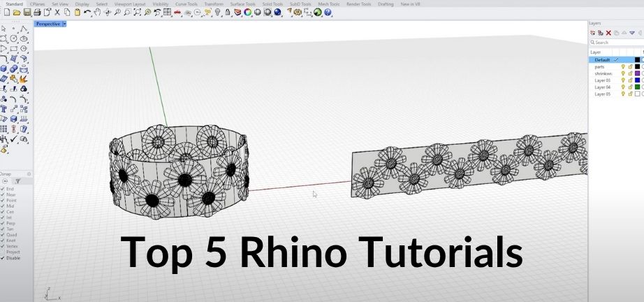Toggle the lock on Layer 04
This screenshot has height=302, width=644.
click(630, 87)
